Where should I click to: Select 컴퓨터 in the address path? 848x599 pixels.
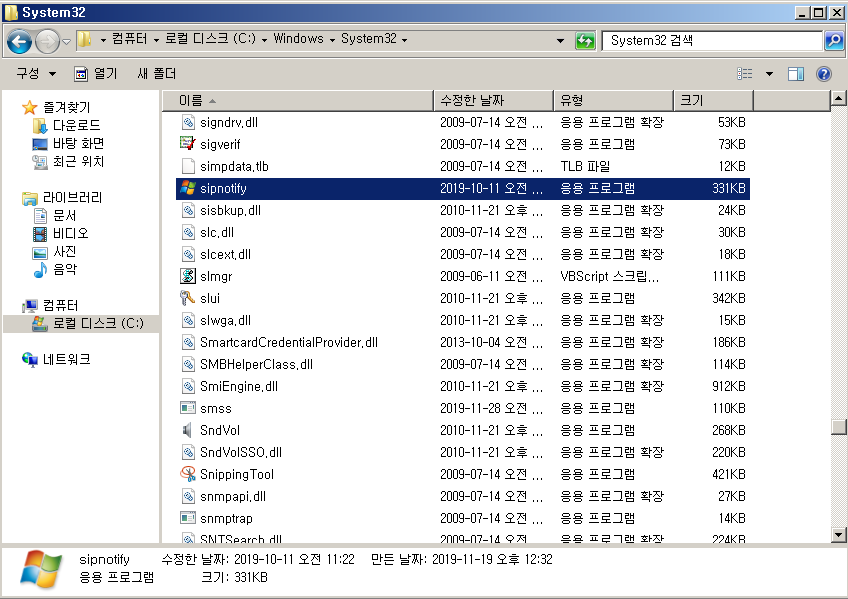pos(129,39)
